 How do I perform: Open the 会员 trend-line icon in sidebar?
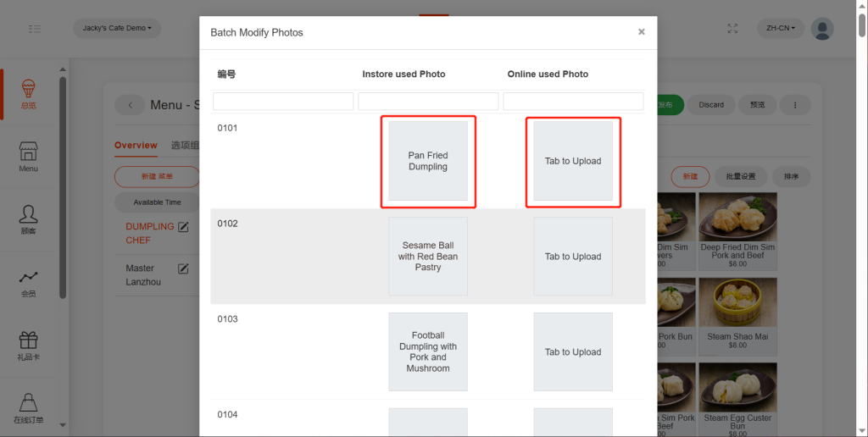(x=28, y=277)
